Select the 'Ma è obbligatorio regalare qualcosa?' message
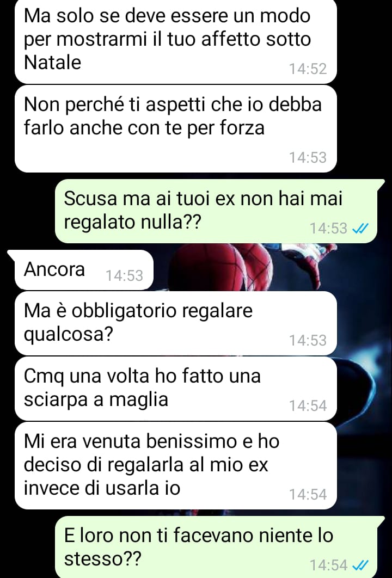 coord(175,323)
